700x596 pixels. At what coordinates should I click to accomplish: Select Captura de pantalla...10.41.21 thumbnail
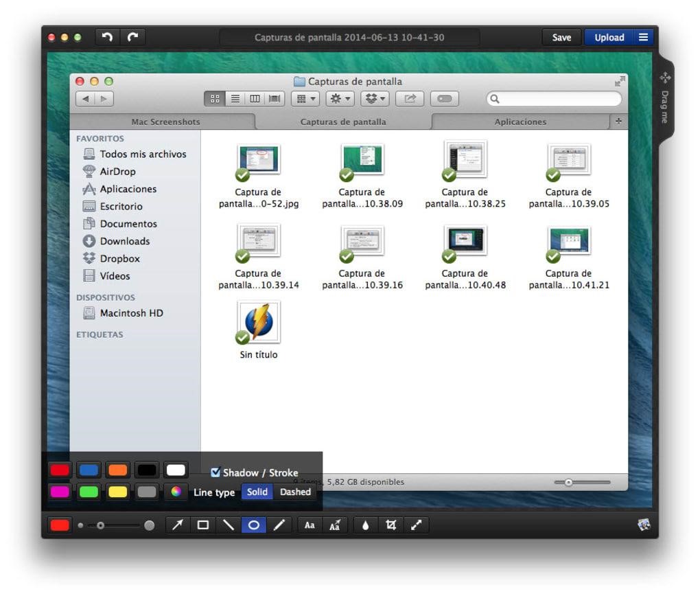coord(569,242)
